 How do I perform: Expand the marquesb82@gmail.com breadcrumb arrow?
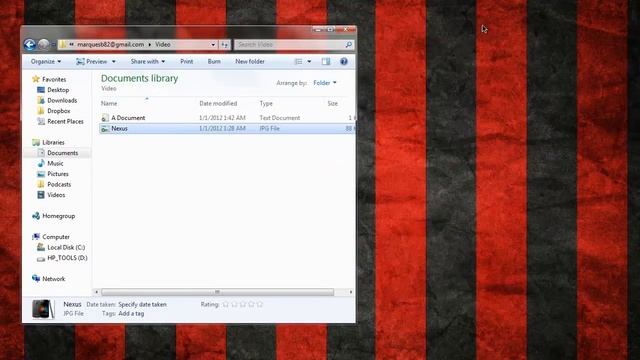[149, 44]
